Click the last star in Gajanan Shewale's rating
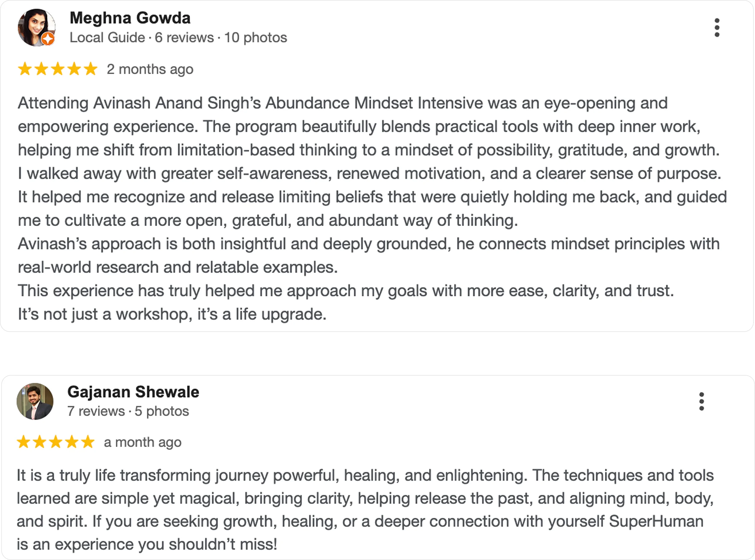Screen dimensions: 755x560 click(88, 442)
